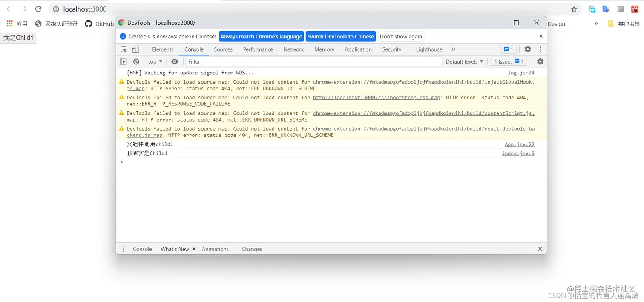Open drawer three-dot menu at bottom
644x302 pixels.
tap(124, 249)
